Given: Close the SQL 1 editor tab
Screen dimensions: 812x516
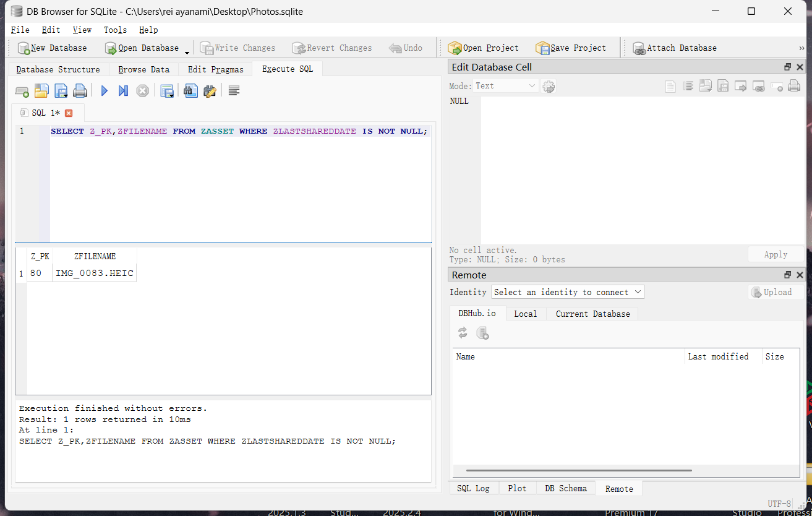Looking at the screenshot, I should click(69, 113).
